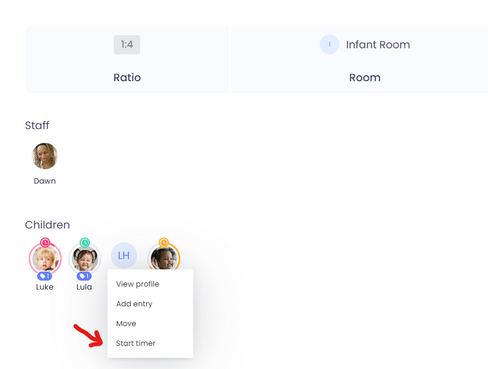Click Luke's pink timer clock icon
The height and width of the screenshot is (369, 488).
[x=45, y=242]
